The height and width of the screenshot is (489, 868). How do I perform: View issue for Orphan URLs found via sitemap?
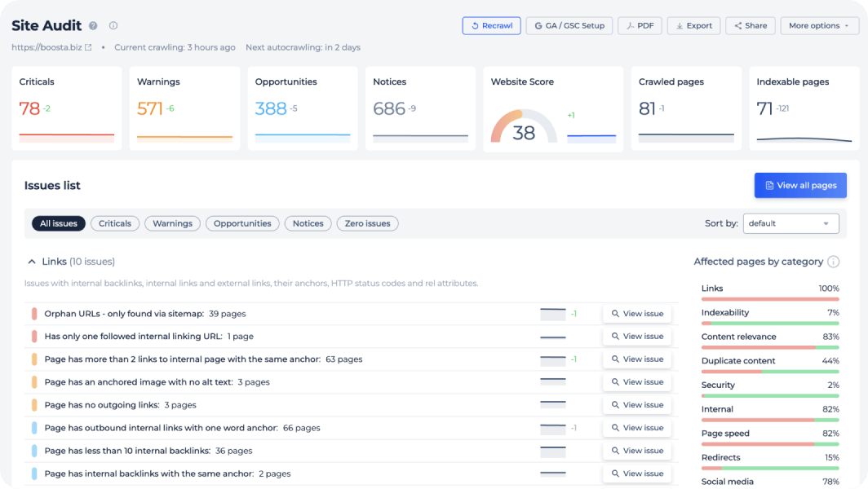[637, 314]
